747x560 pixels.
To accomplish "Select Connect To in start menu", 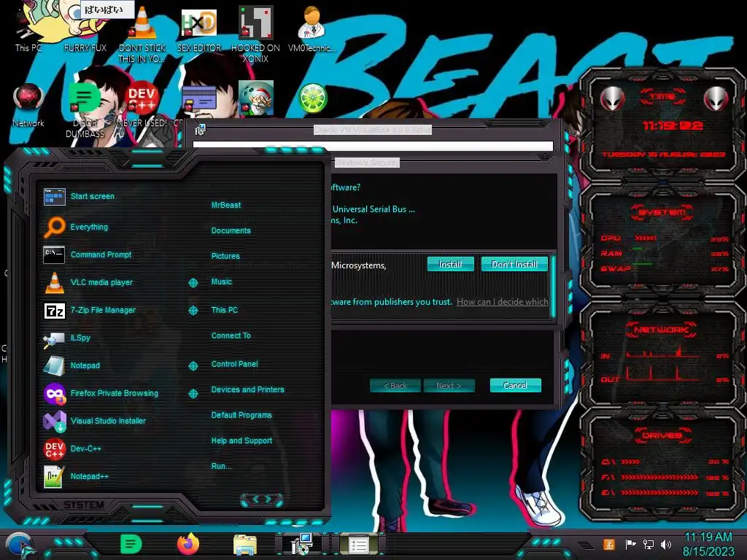I will (x=231, y=335).
